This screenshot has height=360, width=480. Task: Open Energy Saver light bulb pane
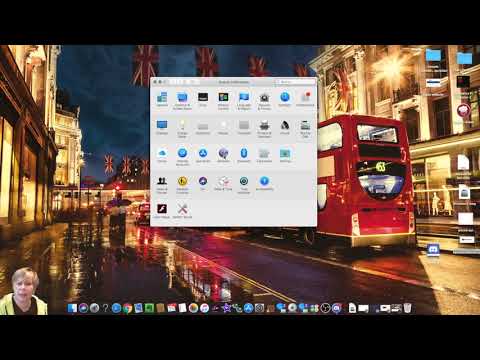click(x=182, y=125)
